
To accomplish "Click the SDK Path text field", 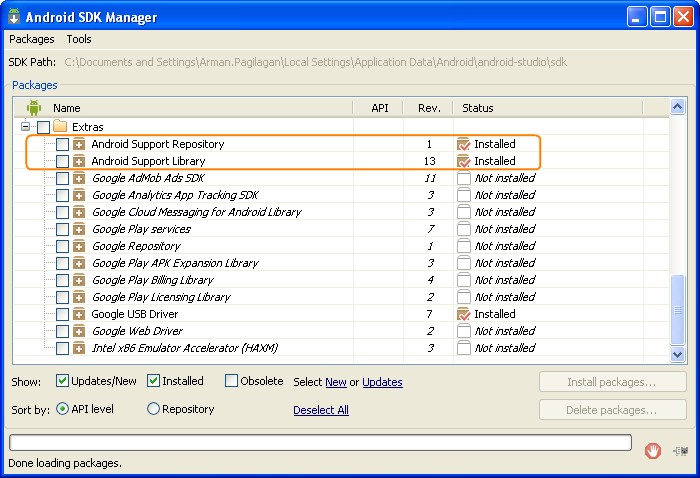I will 316,62.
